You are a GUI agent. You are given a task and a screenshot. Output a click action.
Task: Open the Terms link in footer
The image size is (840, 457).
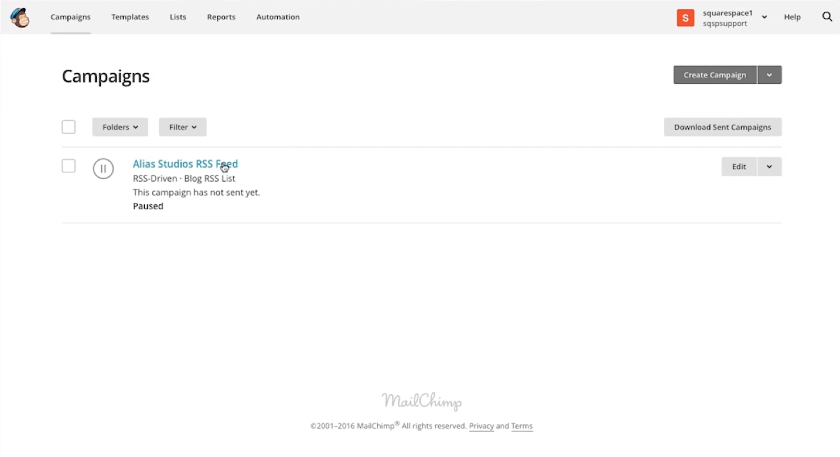522,426
